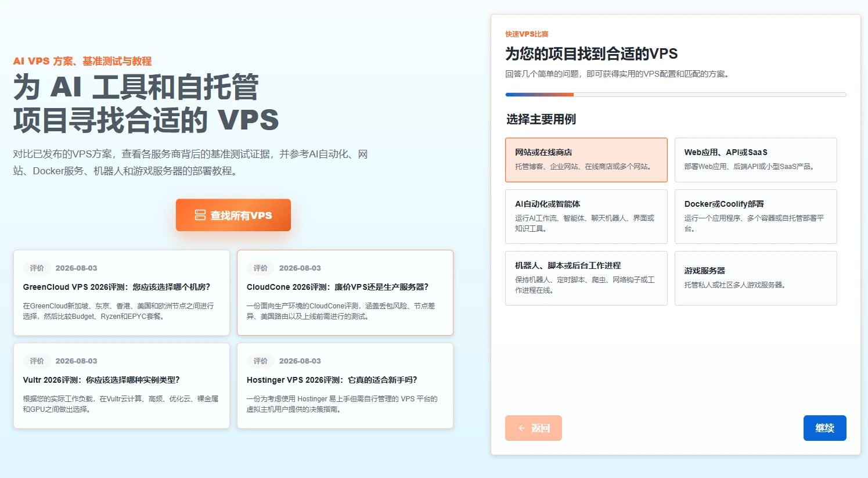Click 评价 tag on Vultr card
The width and height of the screenshot is (868, 478).
click(x=37, y=361)
